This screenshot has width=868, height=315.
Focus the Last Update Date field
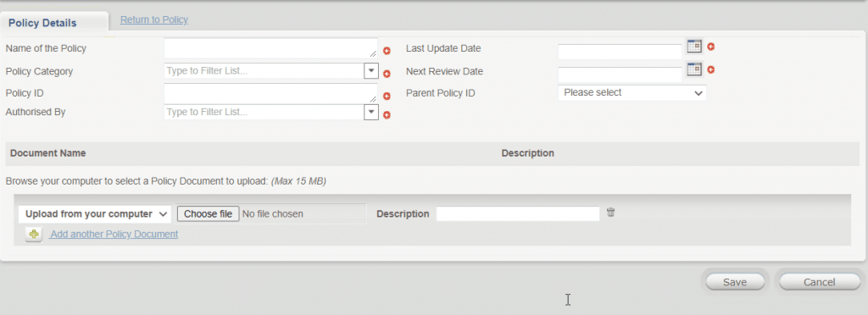(x=620, y=52)
